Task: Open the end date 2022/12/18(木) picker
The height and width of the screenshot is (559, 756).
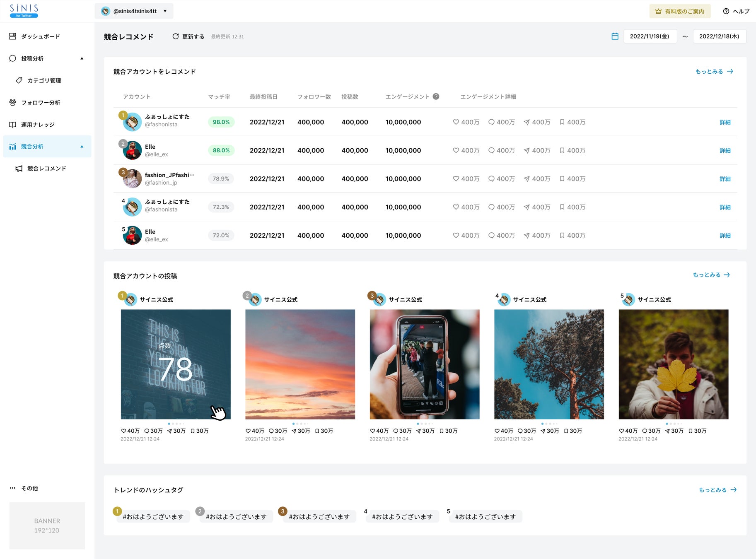Action: click(x=719, y=36)
